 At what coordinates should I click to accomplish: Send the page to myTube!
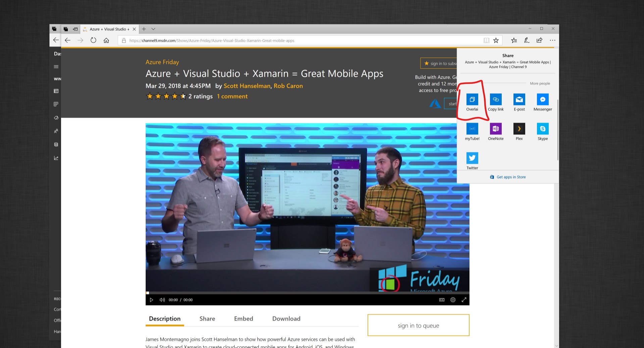click(x=472, y=132)
